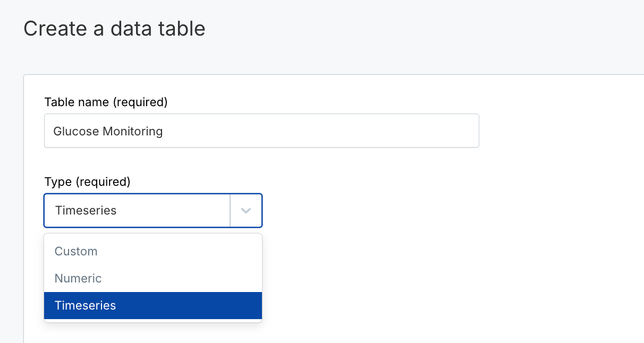Click the "Table name (required)" label
The width and height of the screenshot is (644, 343).
(x=106, y=102)
